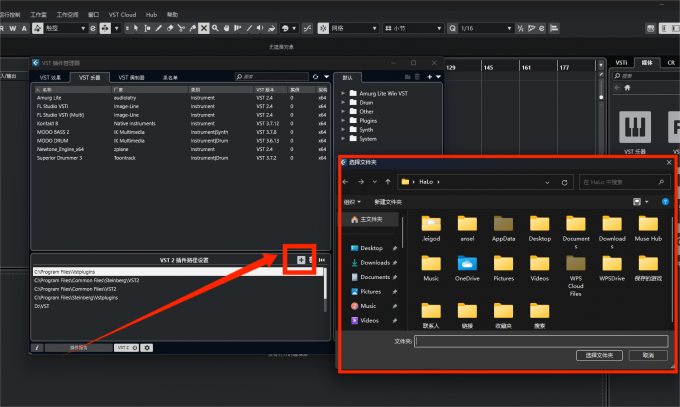Select the Object Selection arrow tool

coord(136,28)
